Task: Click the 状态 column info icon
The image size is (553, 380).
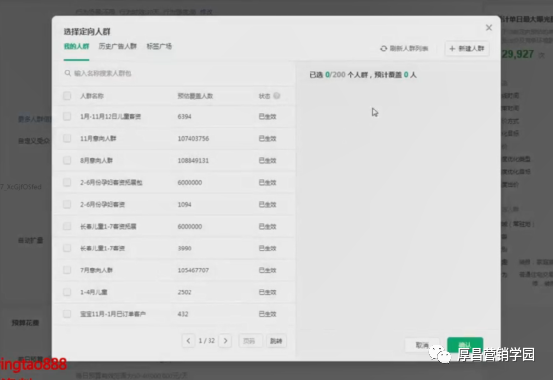Action: point(277,96)
